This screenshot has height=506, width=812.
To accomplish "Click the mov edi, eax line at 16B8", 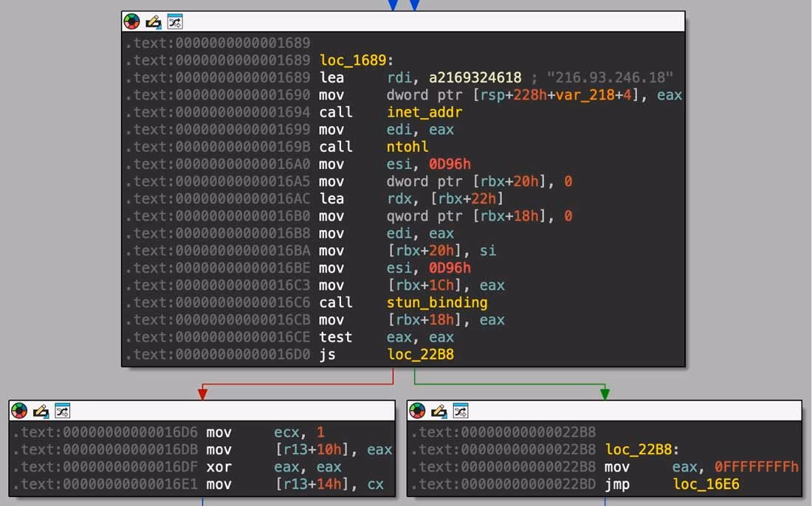I will (386, 234).
